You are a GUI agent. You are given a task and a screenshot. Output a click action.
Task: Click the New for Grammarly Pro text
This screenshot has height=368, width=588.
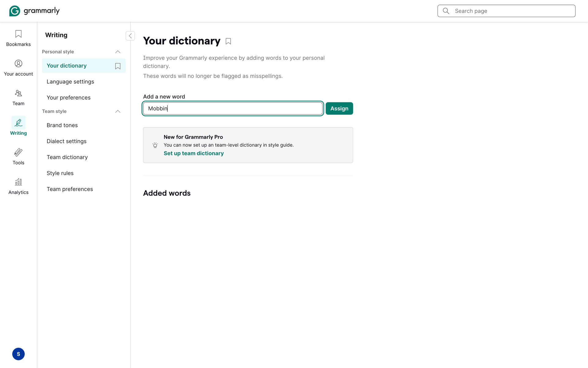[x=193, y=137]
